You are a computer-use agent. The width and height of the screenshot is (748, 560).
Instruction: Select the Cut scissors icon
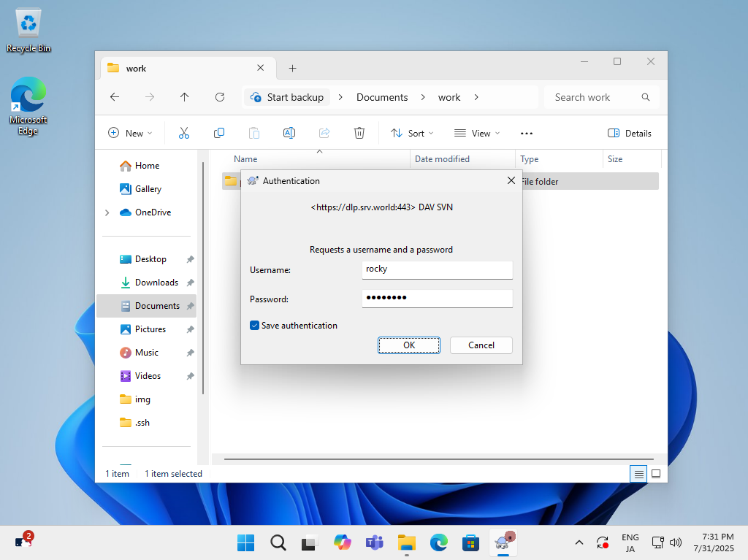click(183, 133)
